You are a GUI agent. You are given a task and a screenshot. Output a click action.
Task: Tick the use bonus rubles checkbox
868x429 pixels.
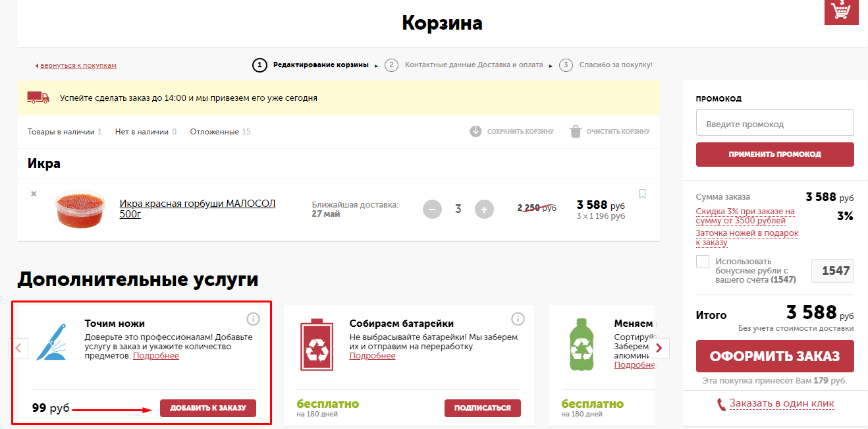[703, 262]
